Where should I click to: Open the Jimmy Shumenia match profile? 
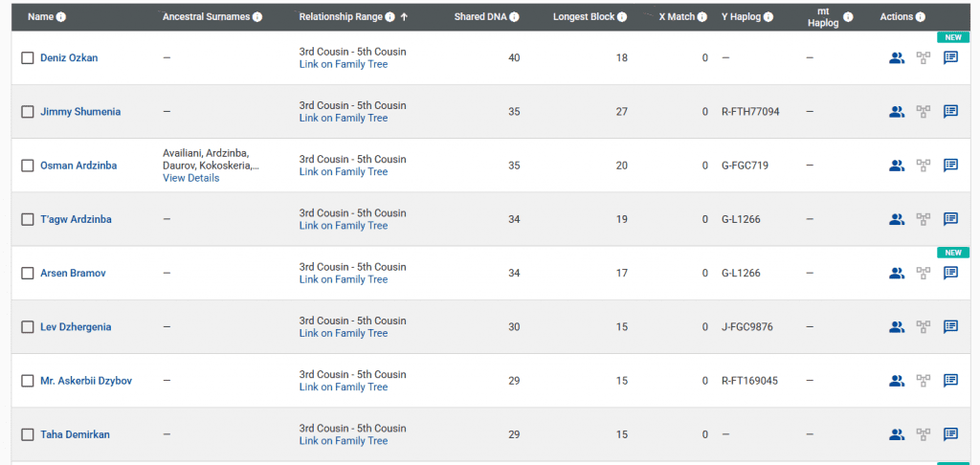pyautogui.click(x=80, y=112)
